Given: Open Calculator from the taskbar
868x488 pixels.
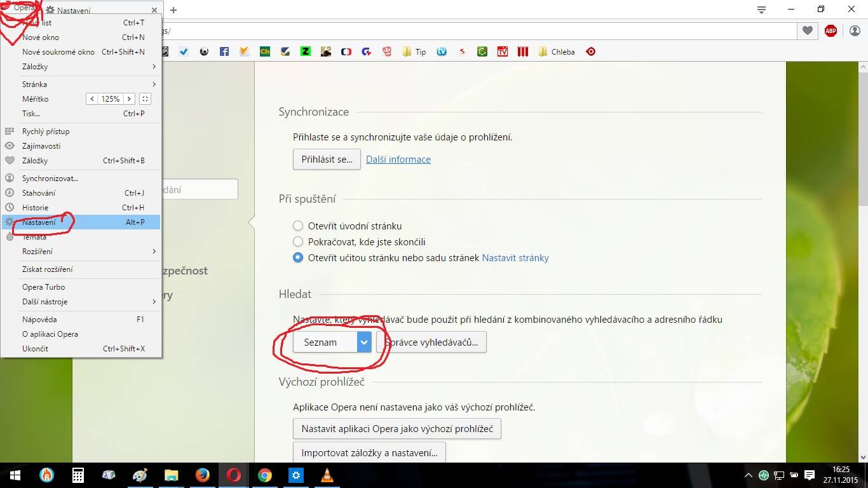Looking at the screenshot, I should 78,475.
